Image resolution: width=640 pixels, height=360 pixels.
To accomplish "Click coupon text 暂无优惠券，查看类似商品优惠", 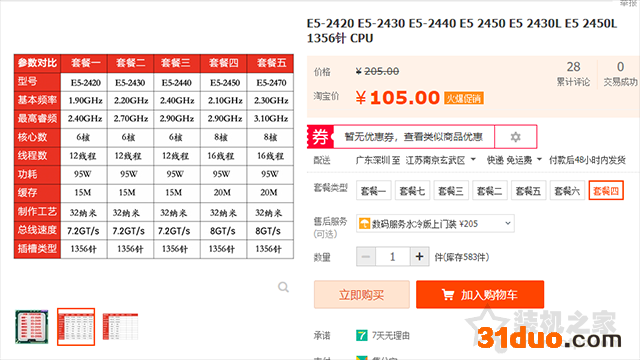I will [413, 137].
